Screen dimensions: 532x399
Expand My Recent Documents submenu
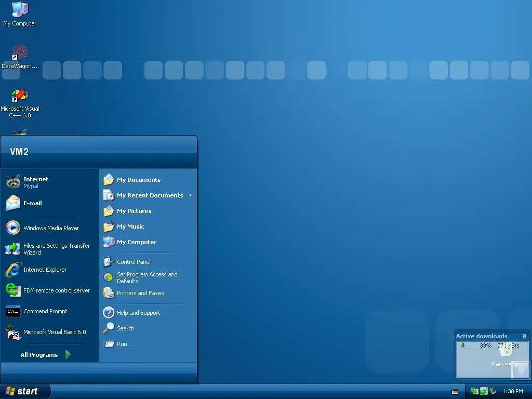(x=148, y=195)
